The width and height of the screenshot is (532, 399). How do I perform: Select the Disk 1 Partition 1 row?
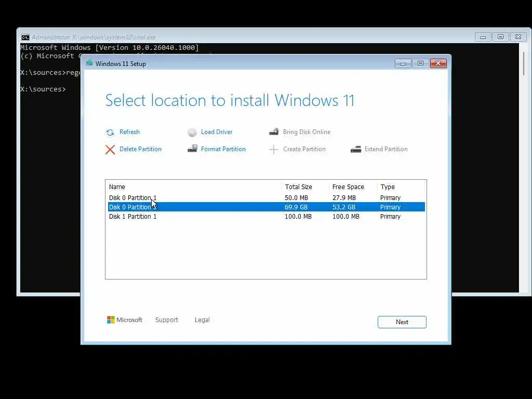point(267,216)
